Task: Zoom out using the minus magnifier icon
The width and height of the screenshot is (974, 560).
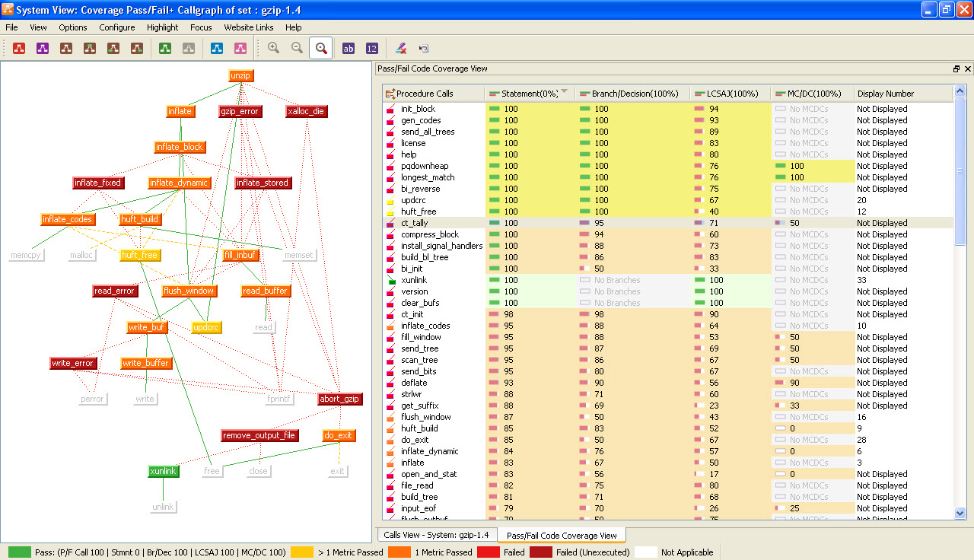Action: click(x=297, y=48)
